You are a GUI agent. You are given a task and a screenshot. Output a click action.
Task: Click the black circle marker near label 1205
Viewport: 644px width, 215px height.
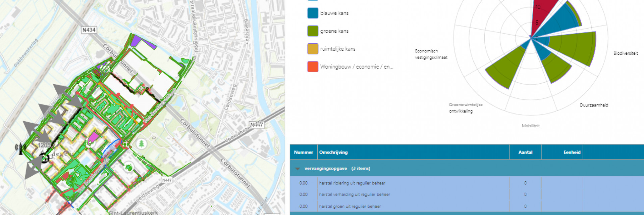pos(44,158)
